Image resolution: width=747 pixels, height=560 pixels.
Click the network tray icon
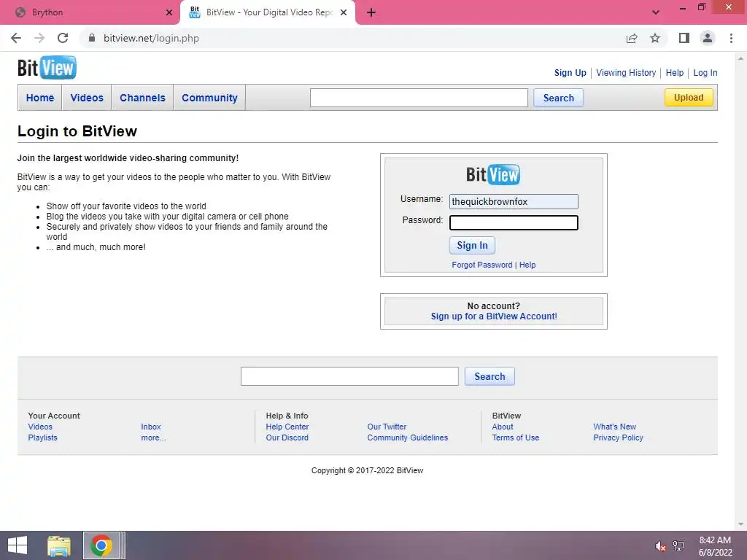678,545
